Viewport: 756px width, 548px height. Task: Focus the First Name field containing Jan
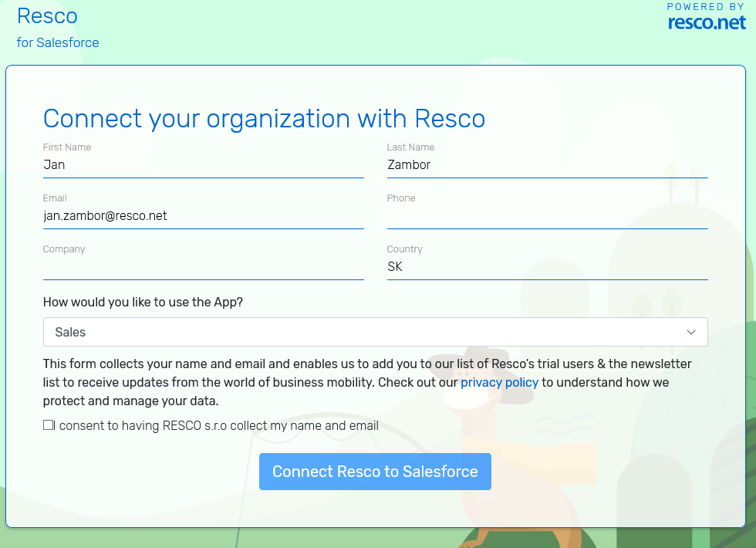pyautogui.click(x=203, y=165)
